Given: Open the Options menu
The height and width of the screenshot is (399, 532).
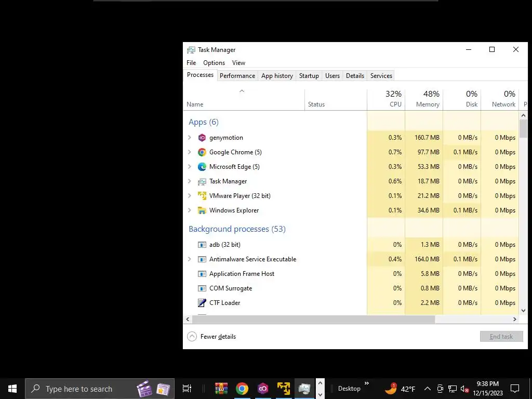Looking at the screenshot, I should [x=214, y=63].
